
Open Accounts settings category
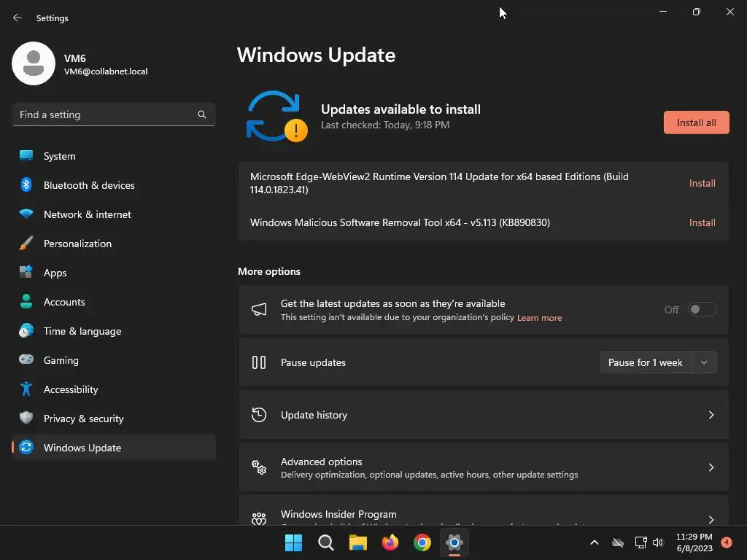(x=114, y=301)
